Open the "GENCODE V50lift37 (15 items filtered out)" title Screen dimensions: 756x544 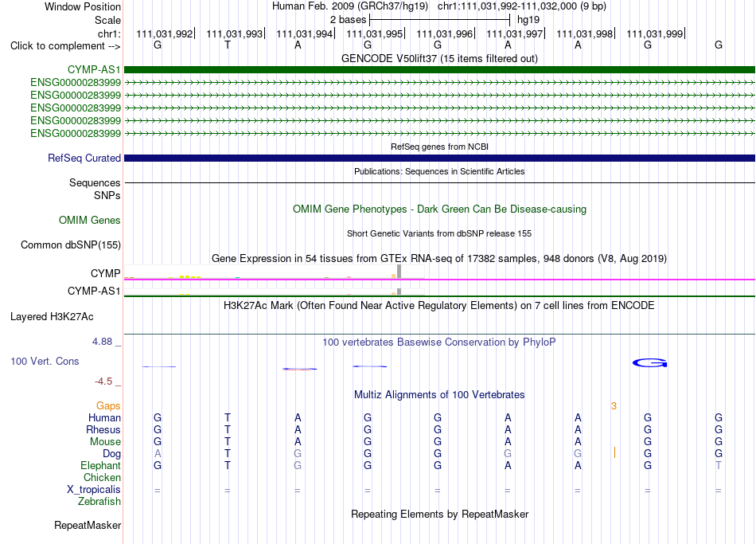(x=439, y=58)
